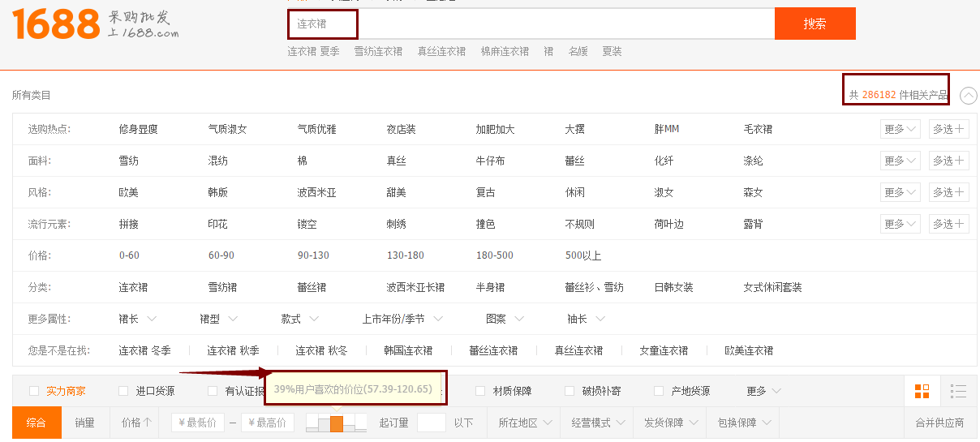Expand the 裙长 attribute dropdown
980x442 pixels.
click(x=138, y=319)
